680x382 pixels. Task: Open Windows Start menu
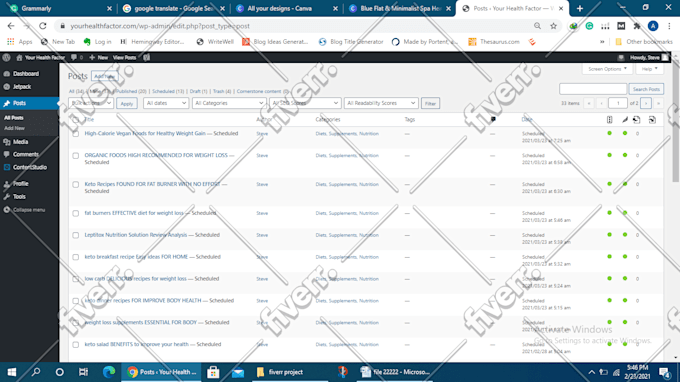pos(12,372)
